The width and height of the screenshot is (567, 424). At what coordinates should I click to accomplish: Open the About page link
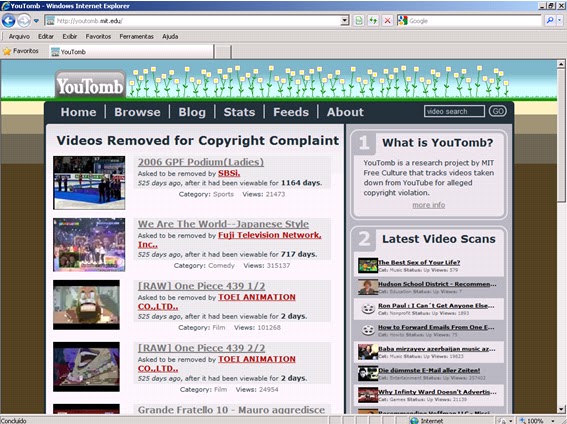(345, 112)
